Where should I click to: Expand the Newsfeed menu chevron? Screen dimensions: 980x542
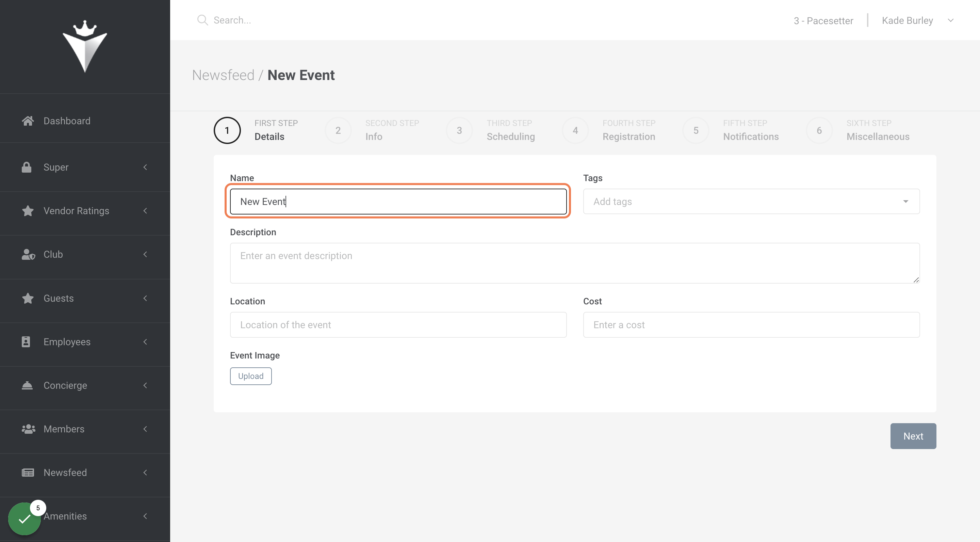tap(145, 472)
